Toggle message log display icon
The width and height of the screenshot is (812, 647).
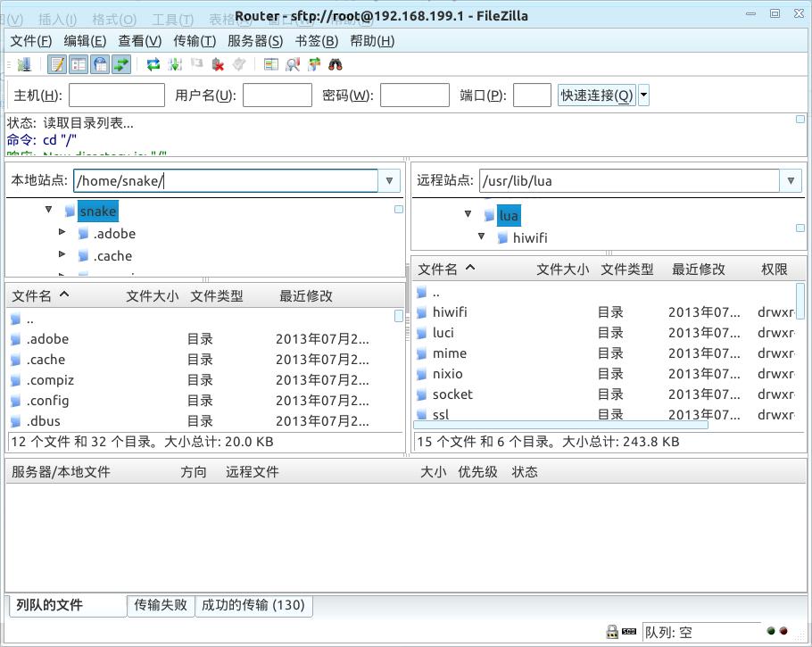pos(57,64)
